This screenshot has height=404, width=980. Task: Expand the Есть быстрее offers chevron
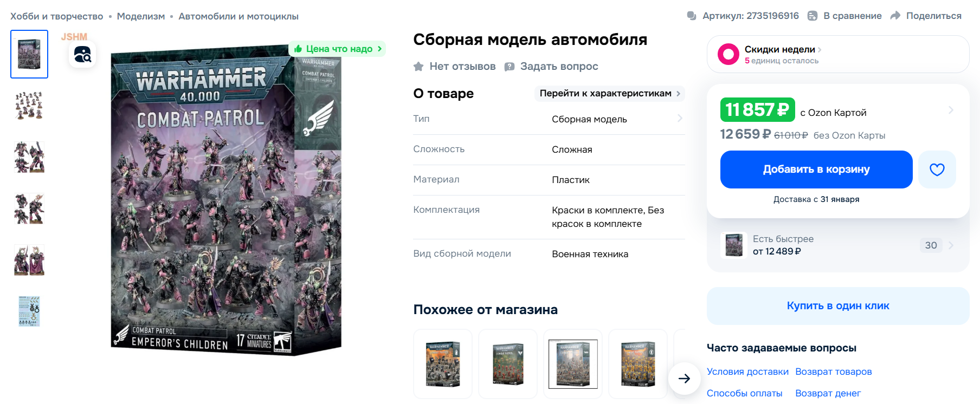(951, 245)
